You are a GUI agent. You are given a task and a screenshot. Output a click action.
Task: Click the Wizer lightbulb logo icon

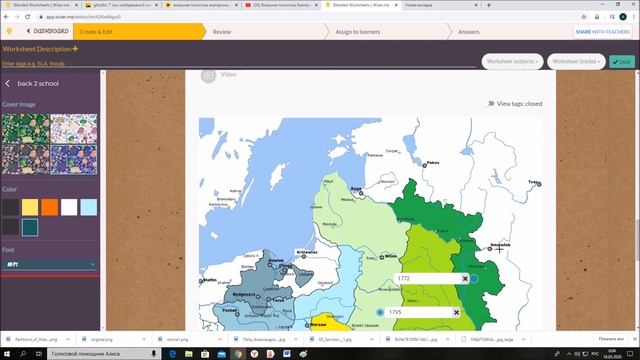[x=9, y=31]
